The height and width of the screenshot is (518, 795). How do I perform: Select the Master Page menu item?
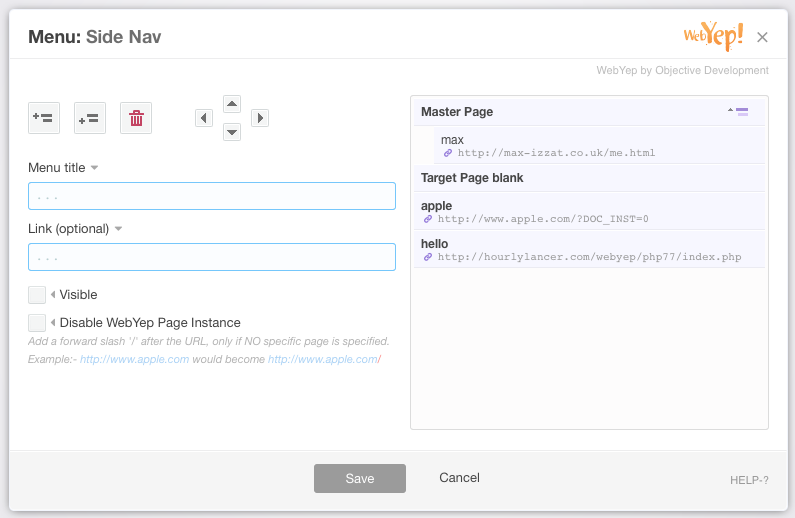click(589, 112)
